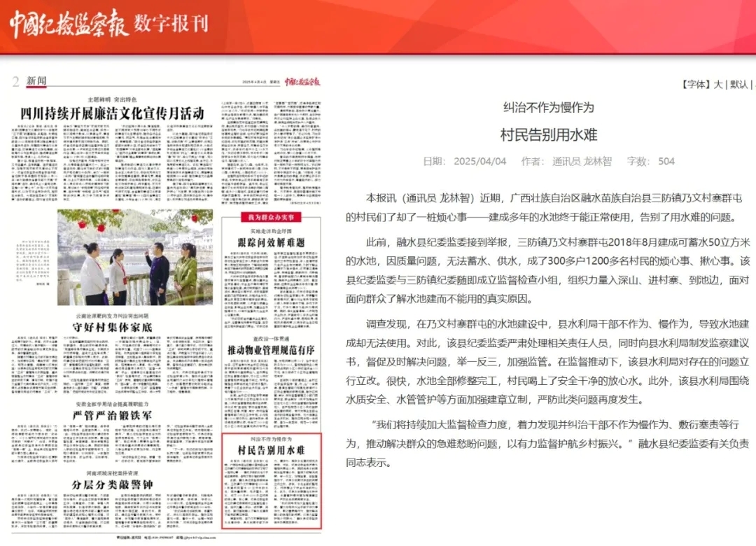This screenshot has width=756, height=546.
Task: Click the quote paragraph beginning 我们将持续加大监督检查力度
Action: click(x=547, y=443)
